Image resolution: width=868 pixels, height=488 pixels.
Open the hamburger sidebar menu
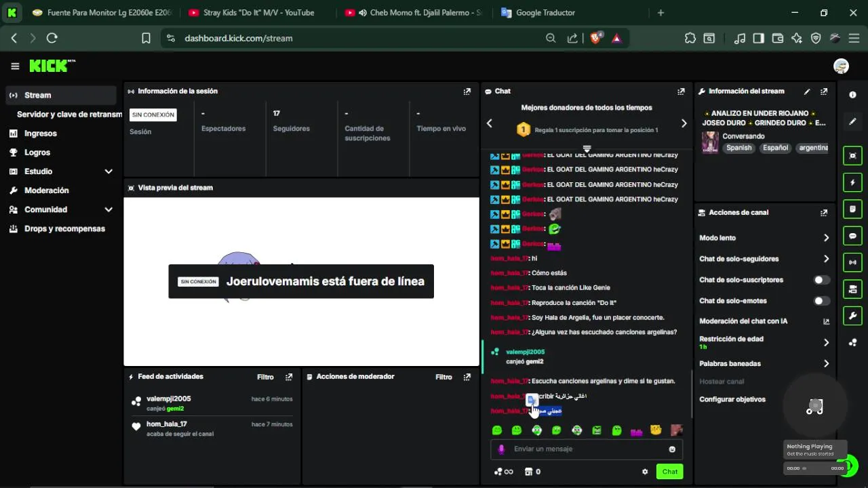15,66
